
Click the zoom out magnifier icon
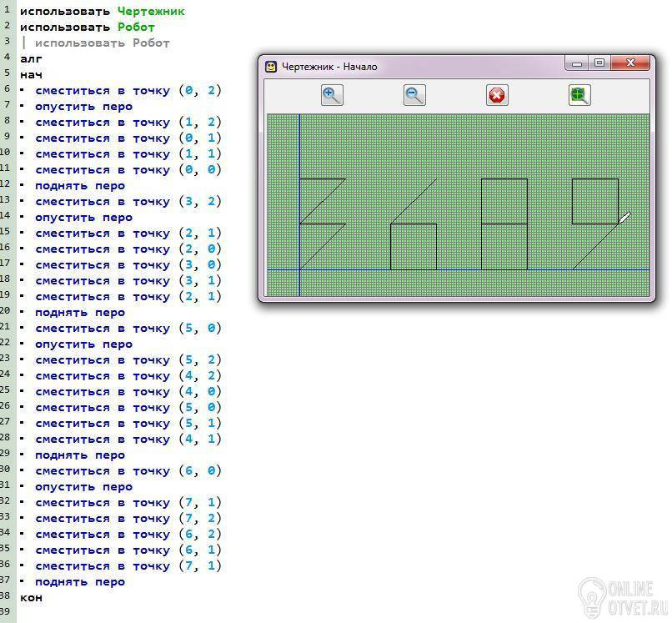tap(414, 95)
